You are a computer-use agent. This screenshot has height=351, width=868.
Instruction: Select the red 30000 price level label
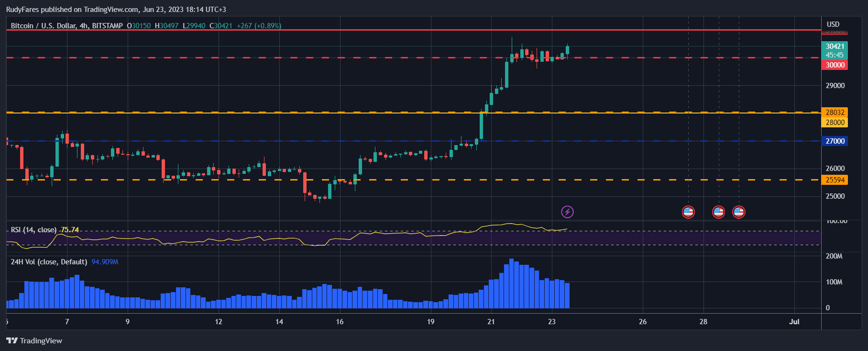click(835, 65)
